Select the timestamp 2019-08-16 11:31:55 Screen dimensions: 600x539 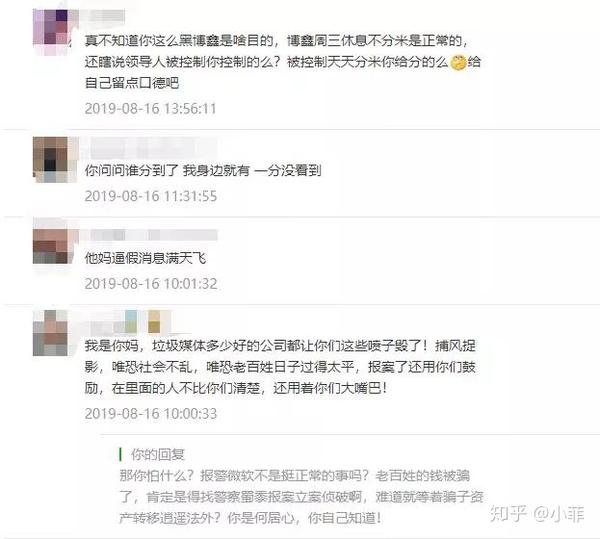(x=151, y=196)
